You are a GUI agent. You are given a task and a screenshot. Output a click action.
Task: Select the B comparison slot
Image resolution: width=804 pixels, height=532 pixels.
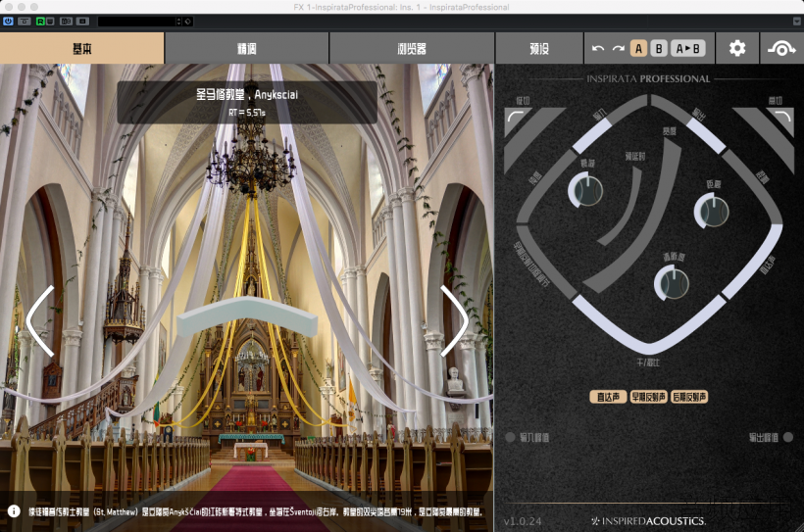point(659,49)
